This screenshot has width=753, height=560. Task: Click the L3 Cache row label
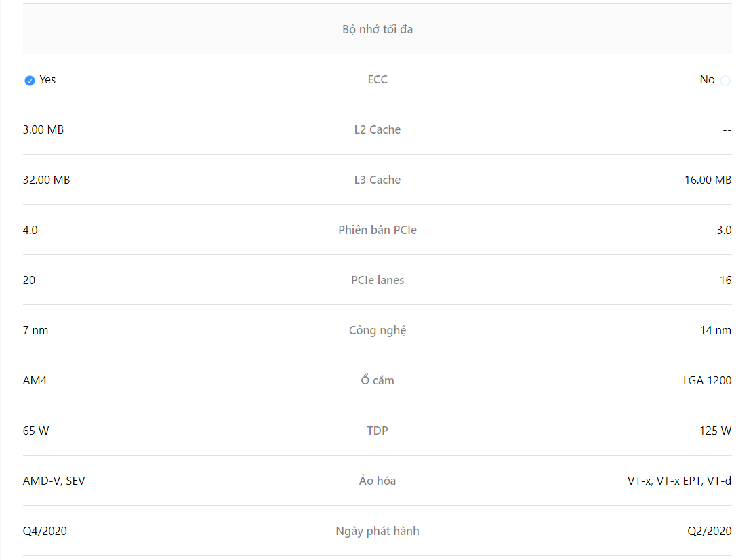pos(378,180)
